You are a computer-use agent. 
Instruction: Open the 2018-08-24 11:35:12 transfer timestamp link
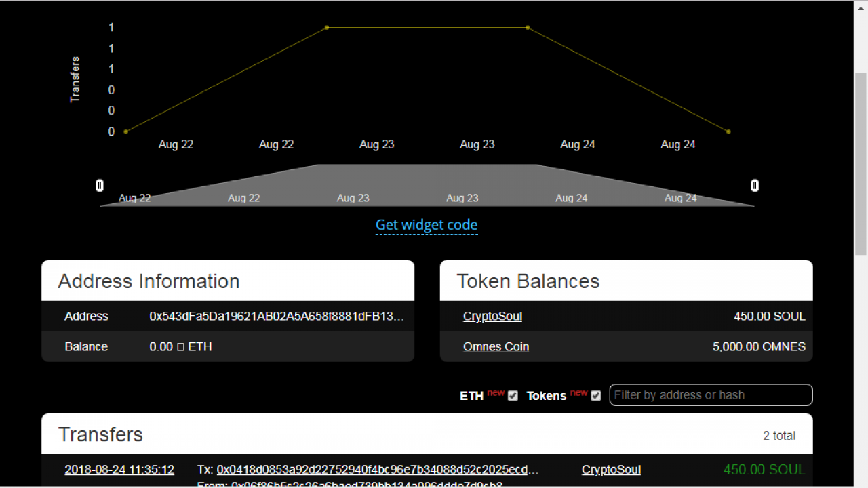coord(119,470)
